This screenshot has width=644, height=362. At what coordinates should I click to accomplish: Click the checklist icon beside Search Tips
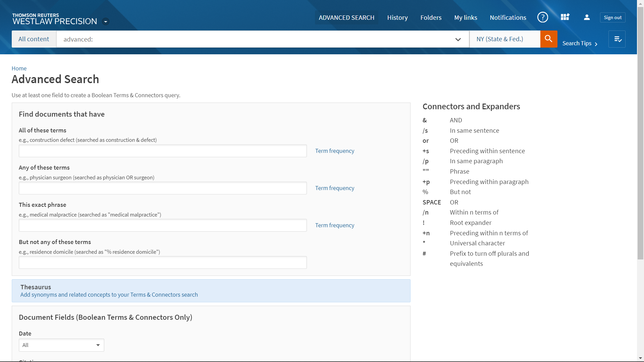617,39
